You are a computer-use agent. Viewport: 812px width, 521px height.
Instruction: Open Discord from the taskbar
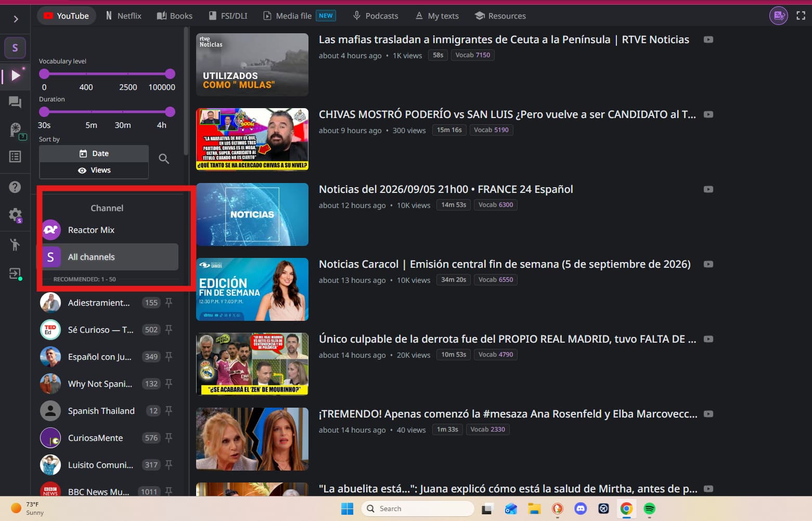(581, 509)
